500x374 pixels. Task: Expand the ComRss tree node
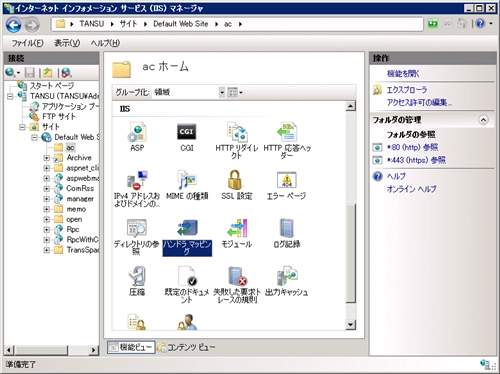(x=47, y=189)
